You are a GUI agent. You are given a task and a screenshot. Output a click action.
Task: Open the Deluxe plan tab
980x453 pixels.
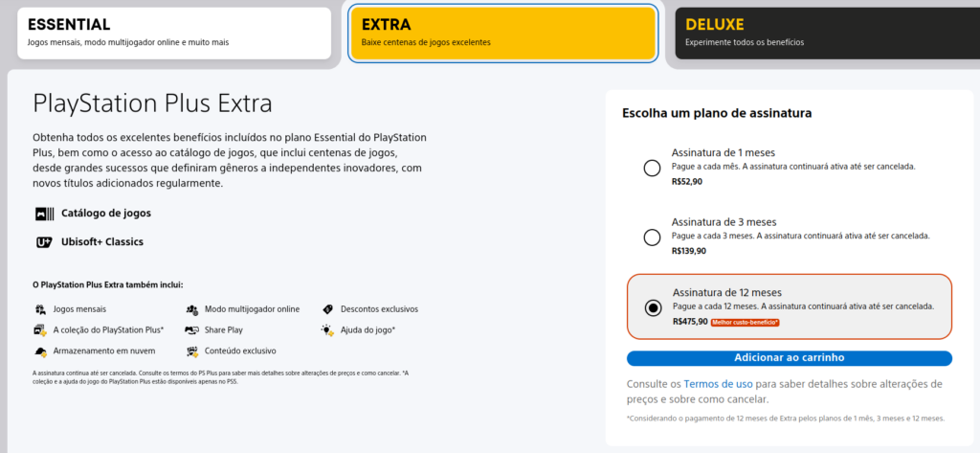pos(826,34)
